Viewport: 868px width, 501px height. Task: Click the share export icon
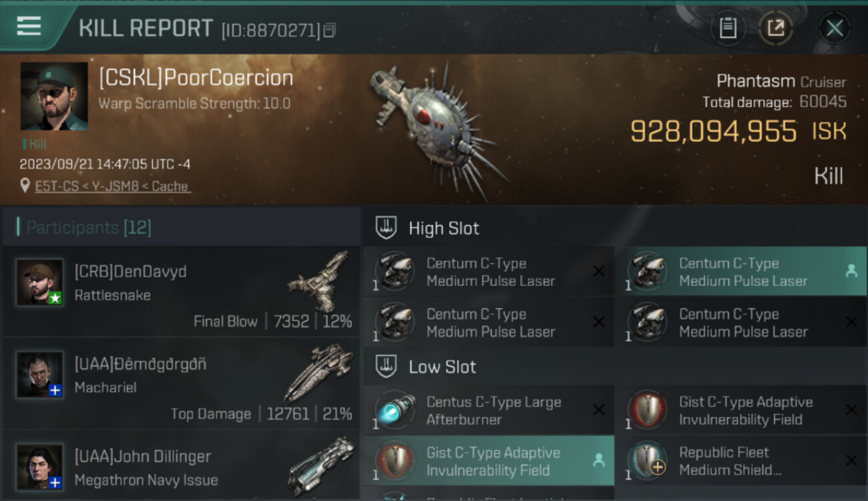click(x=776, y=28)
